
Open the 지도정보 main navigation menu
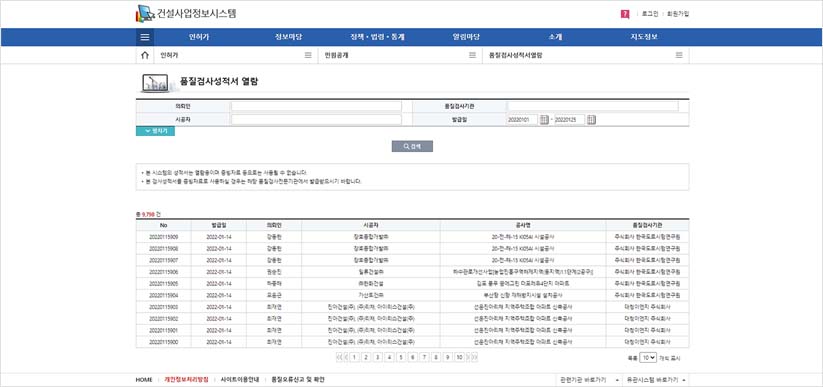pyautogui.click(x=644, y=37)
